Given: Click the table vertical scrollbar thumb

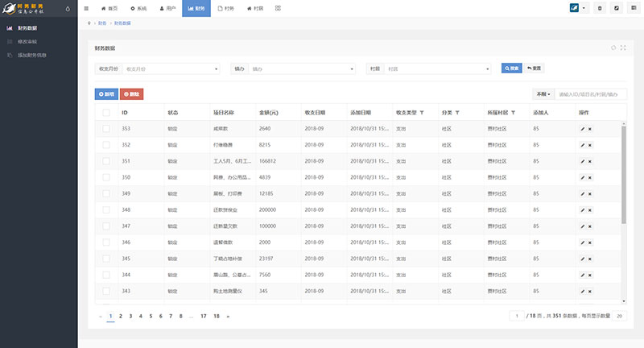Looking at the screenshot, I should (624, 175).
